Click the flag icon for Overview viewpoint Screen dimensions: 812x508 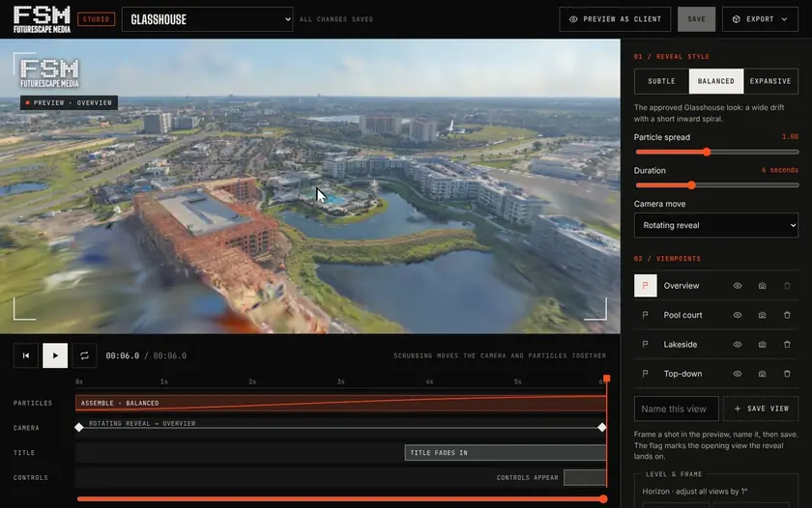646,286
